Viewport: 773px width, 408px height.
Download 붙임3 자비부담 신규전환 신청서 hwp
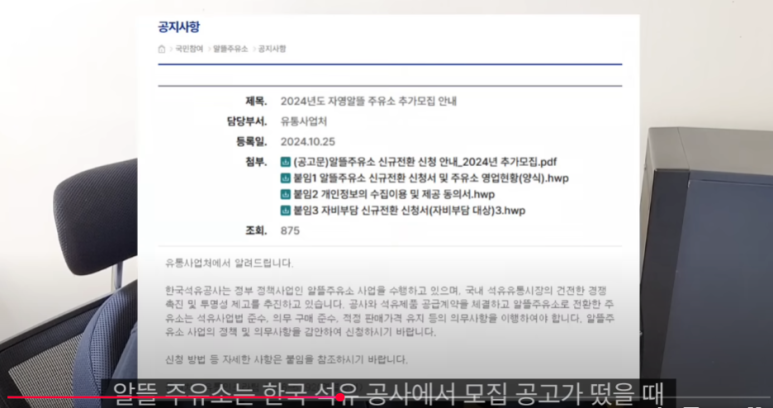point(409,210)
